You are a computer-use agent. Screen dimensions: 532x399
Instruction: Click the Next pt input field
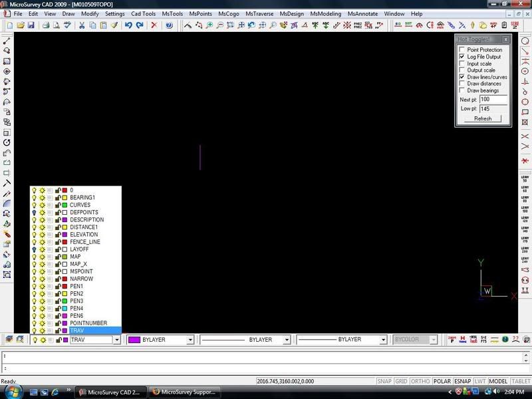[493, 99]
